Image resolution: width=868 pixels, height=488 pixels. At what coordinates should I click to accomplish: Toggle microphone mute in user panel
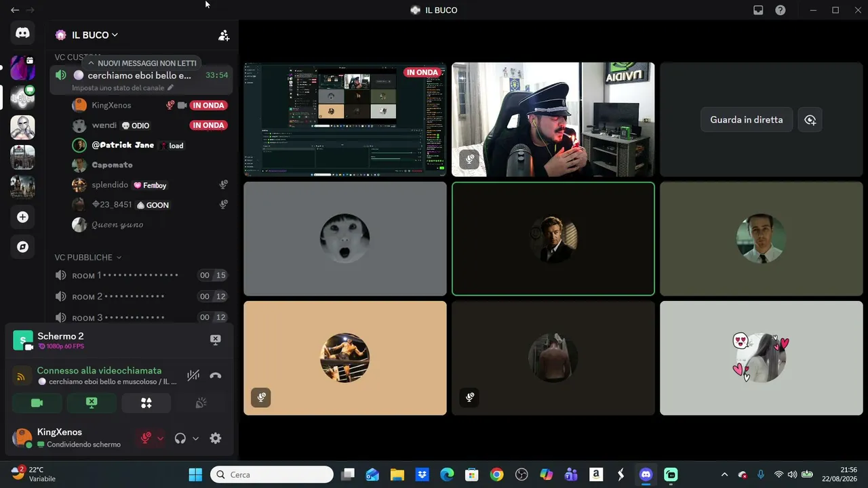tap(145, 439)
